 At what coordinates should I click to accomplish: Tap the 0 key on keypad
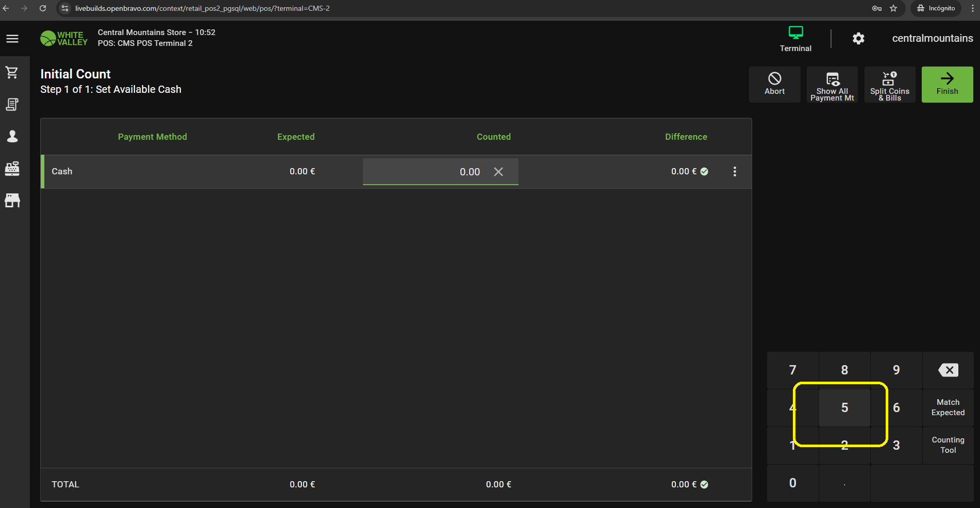(x=793, y=483)
